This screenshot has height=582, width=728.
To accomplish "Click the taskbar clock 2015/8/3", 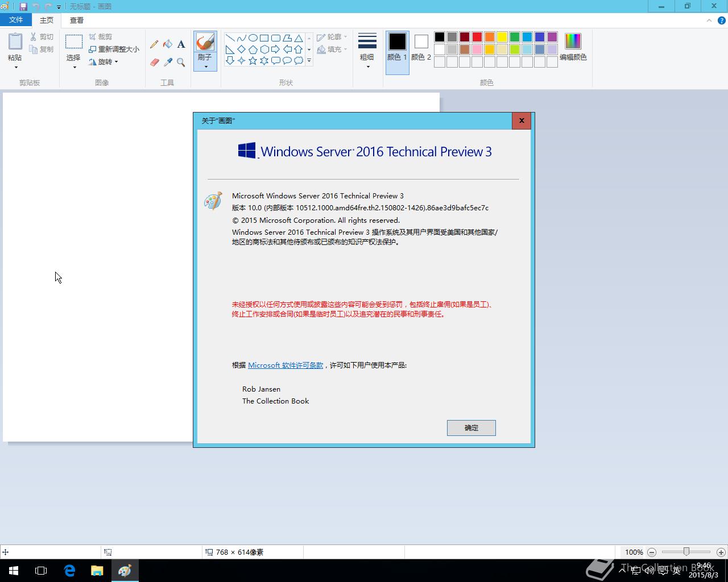I will coord(704,571).
